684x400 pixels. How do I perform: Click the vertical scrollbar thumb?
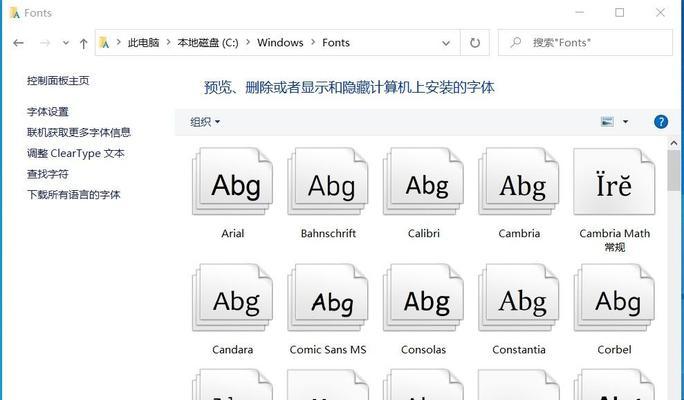pyautogui.click(x=674, y=171)
